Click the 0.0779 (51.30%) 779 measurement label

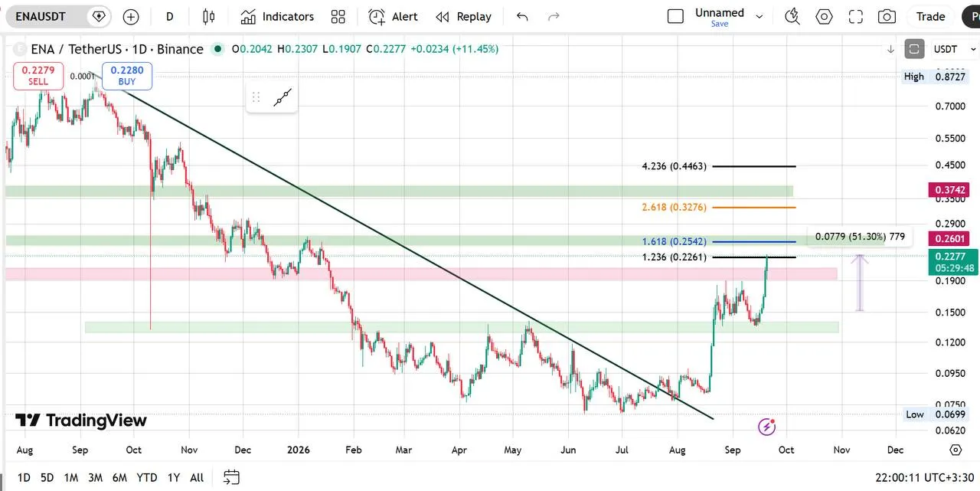pyautogui.click(x=860, y=237)
